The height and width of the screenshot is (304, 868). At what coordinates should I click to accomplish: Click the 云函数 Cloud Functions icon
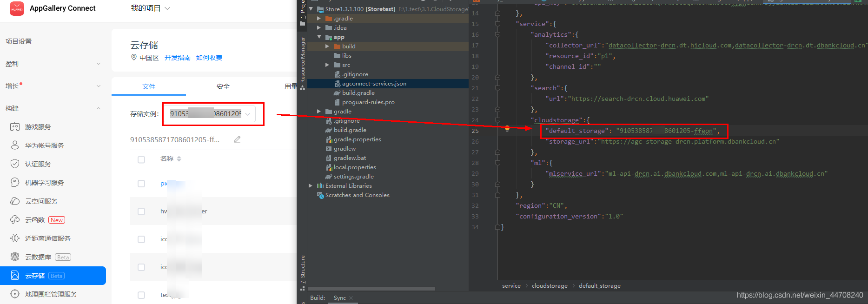(x=15, y=220)
